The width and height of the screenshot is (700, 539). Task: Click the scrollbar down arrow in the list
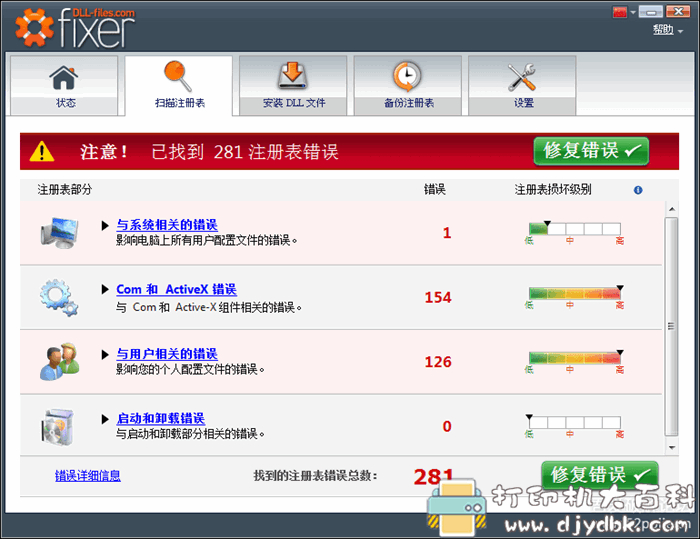point(671,447)
